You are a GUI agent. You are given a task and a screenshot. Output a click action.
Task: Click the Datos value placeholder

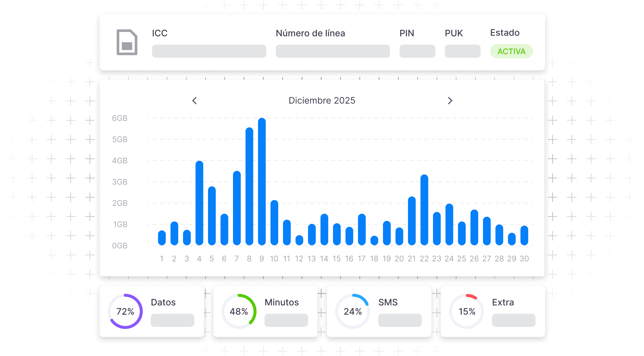pyautogui.click(x=172, y=320)
